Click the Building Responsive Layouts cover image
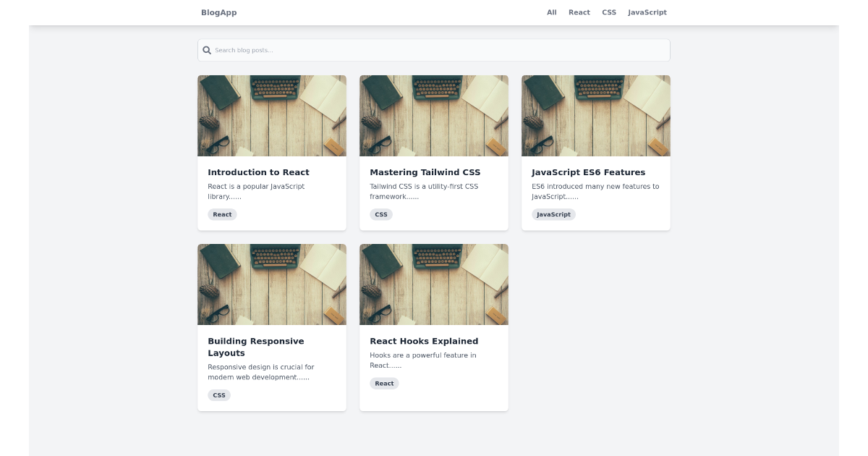Viewport: 868px width, 456px height. (x=272, y=284)
